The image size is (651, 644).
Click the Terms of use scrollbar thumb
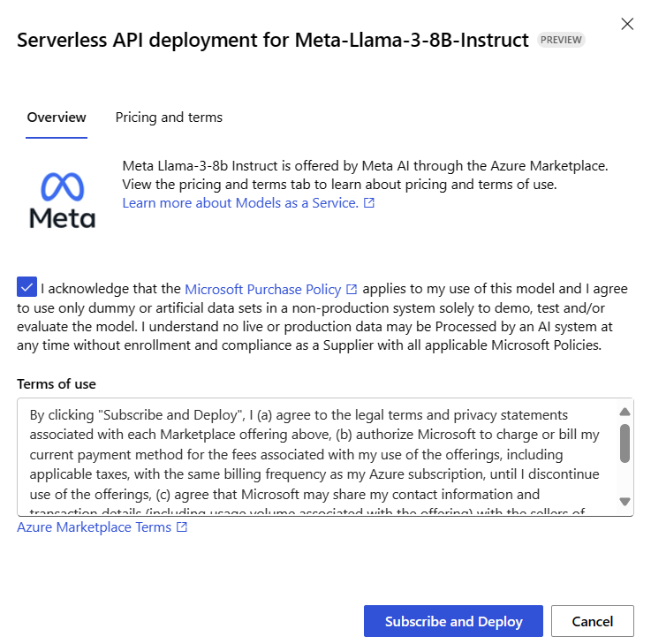[x=625, y=443]
